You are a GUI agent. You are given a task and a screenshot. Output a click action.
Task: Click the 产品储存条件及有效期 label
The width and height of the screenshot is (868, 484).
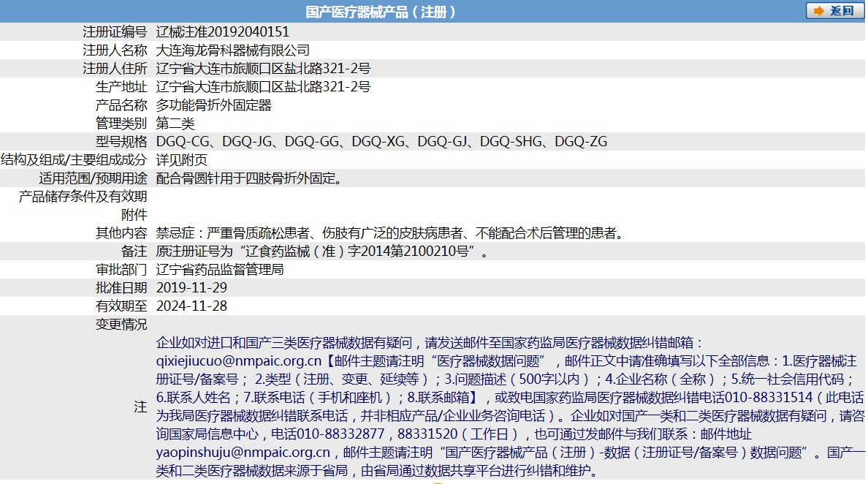tap(83, 197)
